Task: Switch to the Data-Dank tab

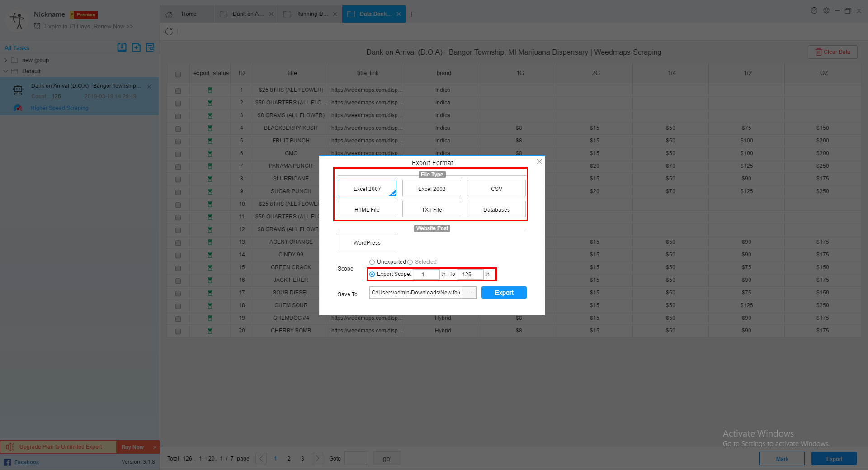Action: [x=373, y=14]
